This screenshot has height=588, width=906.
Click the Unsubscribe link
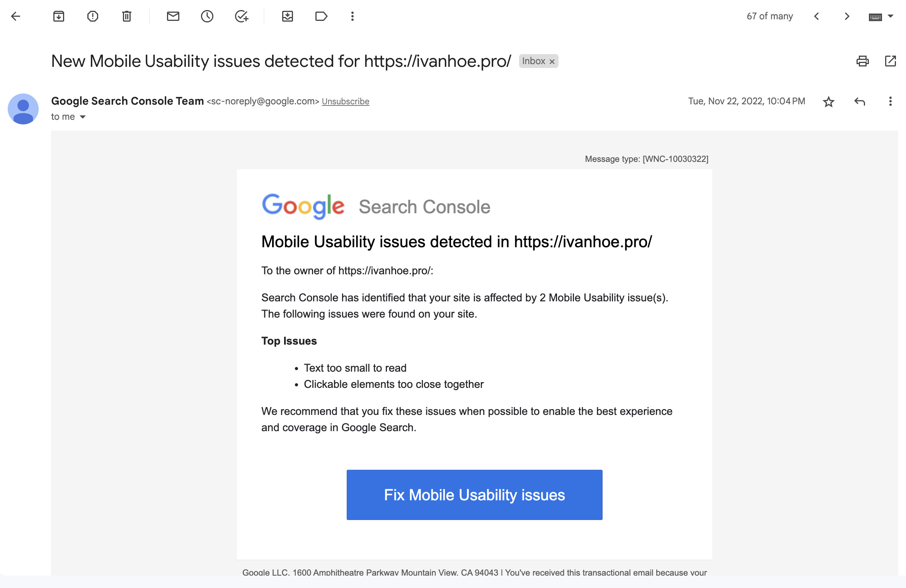pyautogui.click(x=346, y=101)
